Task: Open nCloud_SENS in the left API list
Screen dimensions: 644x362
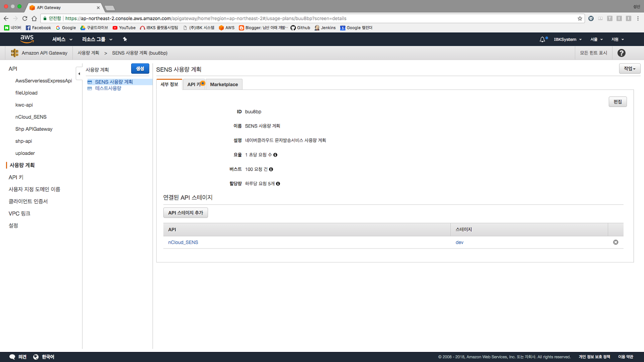Action: click(31, 117)
